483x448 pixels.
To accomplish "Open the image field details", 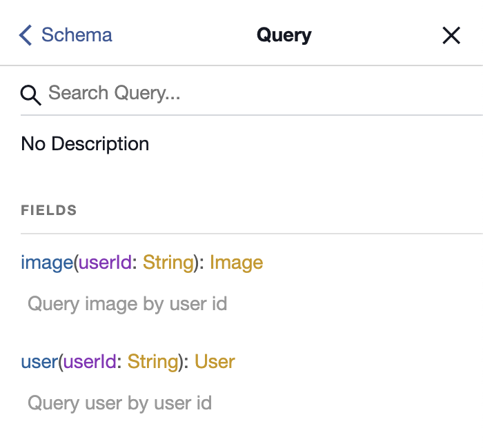I will pyautogui.click(x=47, y=263).
